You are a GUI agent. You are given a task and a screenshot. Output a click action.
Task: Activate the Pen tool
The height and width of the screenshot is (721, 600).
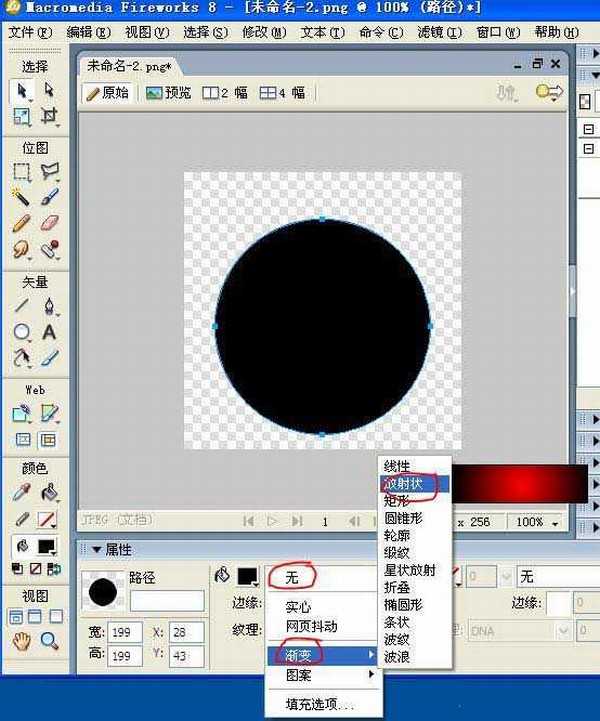49,306
